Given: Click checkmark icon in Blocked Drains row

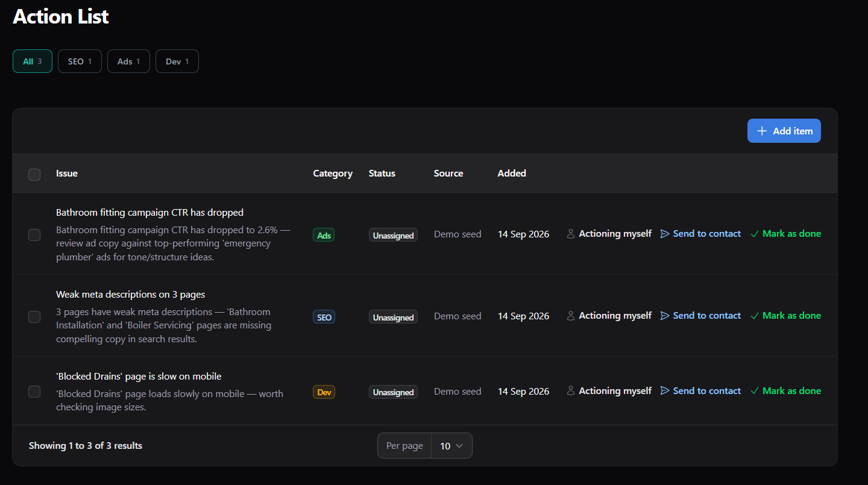Looking at the screenshot, I should [754, 391].
